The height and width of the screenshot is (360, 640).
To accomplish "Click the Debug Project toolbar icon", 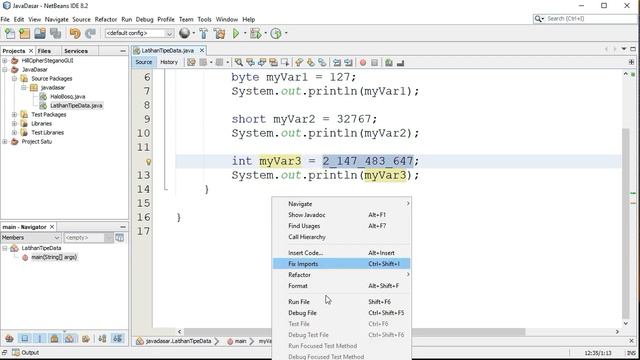I will pos(256,33).
